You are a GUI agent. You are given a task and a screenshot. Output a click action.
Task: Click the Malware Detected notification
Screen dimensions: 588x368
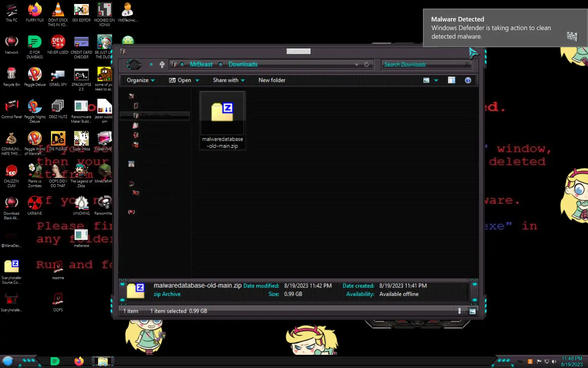pos(496,28)
